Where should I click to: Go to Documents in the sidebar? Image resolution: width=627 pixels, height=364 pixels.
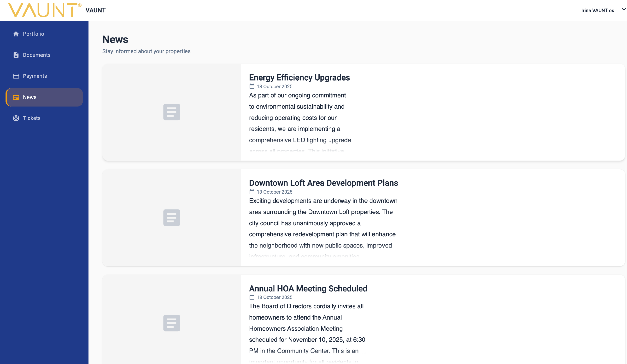pos(37,55)
